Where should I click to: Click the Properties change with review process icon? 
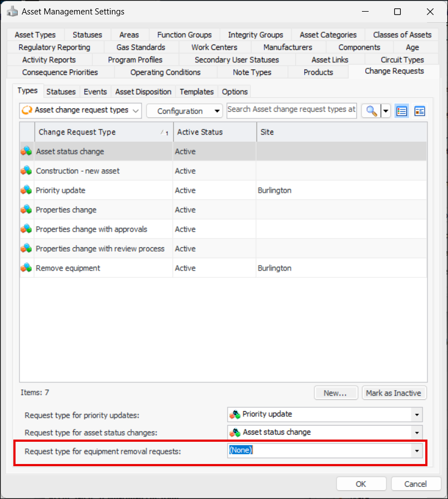pyautogui.click(x=27, y=248)
